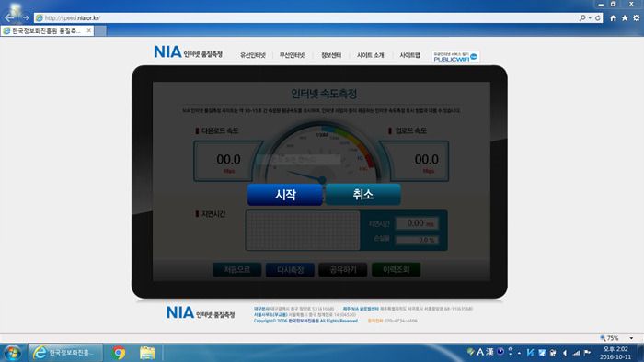Click the 다시측정 re-measure button
The image size is (644, 362).
point(290,270)
